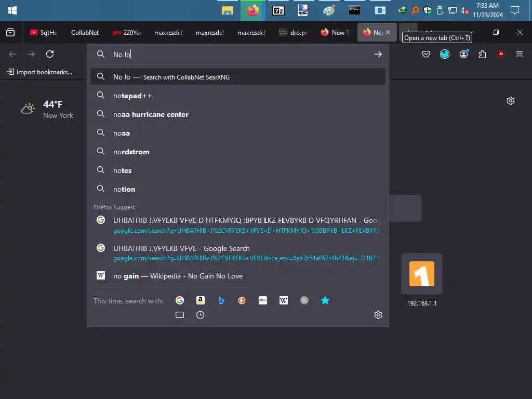
Task: Choose the notes suggestion
Action: (x=238, y=170)
